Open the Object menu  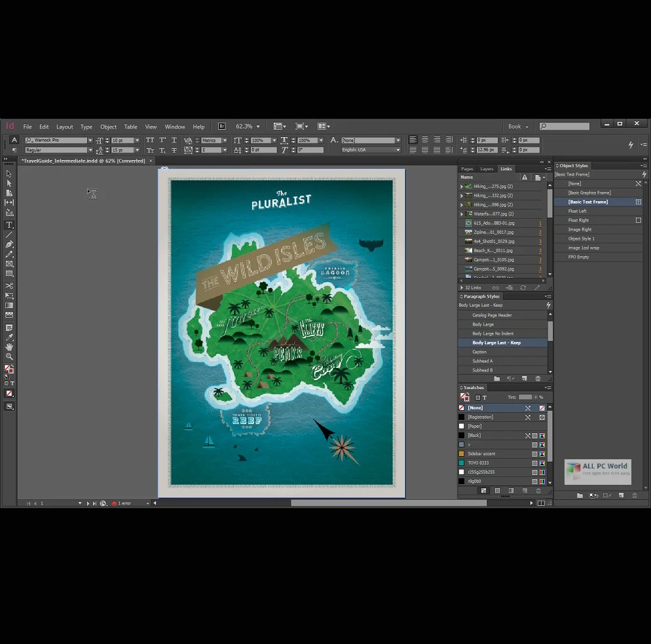108,126
